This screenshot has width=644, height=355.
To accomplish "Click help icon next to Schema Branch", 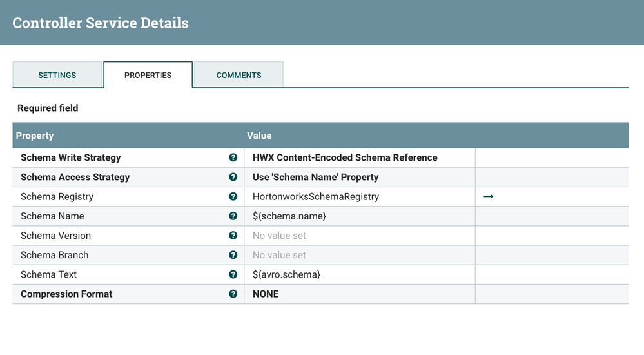I will tap(233, 255).
